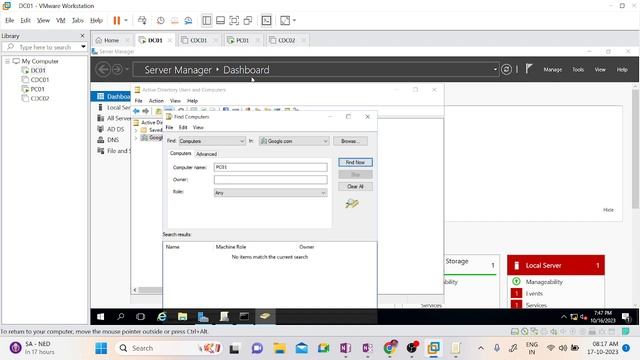Collapse the My Computer tree node
Screen dimensions: 640x360
tap(7, 61)
